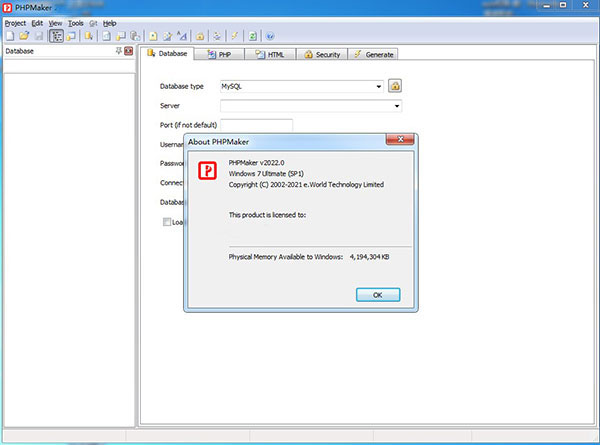
Task: Open the Project menu
Action: [15, 23]
